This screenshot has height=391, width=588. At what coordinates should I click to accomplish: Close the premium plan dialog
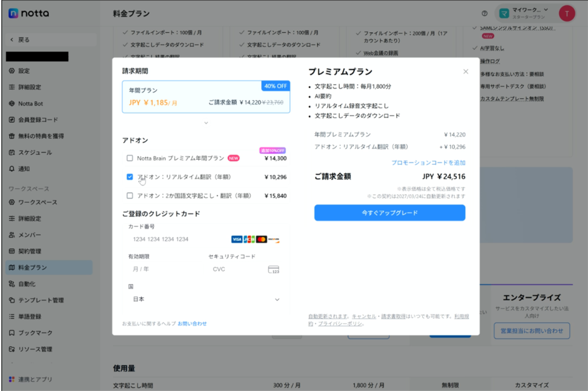tap(466, 72)
